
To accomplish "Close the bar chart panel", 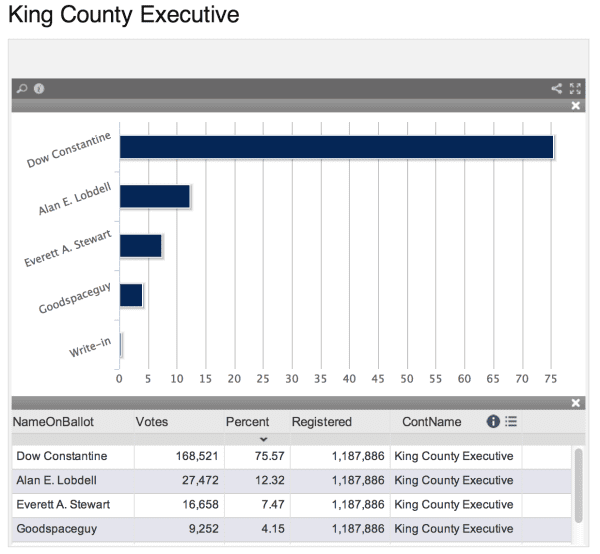I will pyautogui.click(x=576, y=105).
